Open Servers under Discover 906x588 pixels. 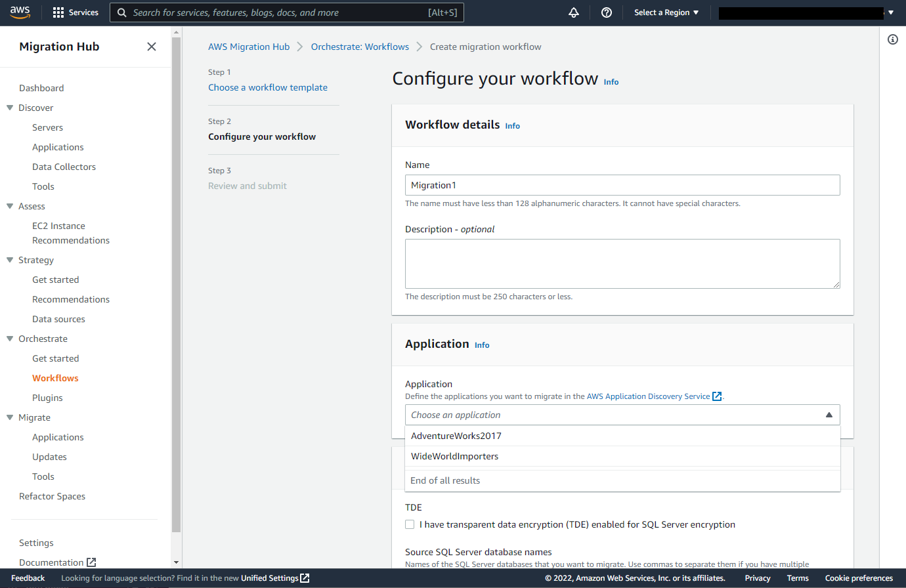tap(47, 127)
